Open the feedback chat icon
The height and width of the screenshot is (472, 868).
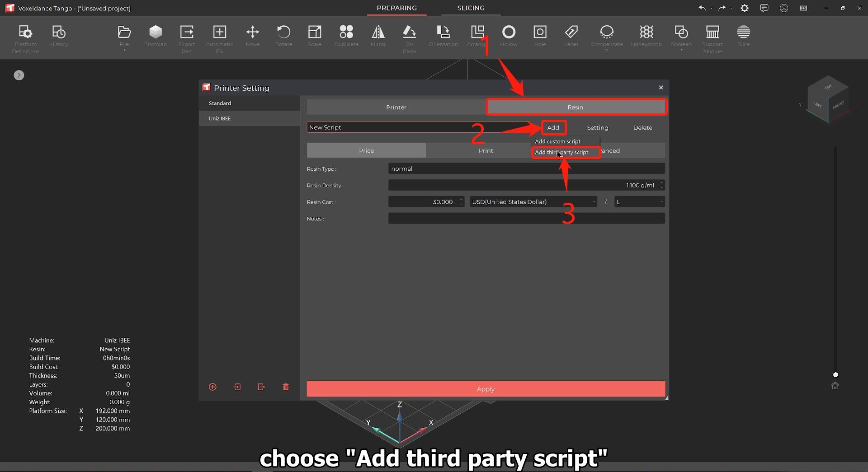pos(764,8)
